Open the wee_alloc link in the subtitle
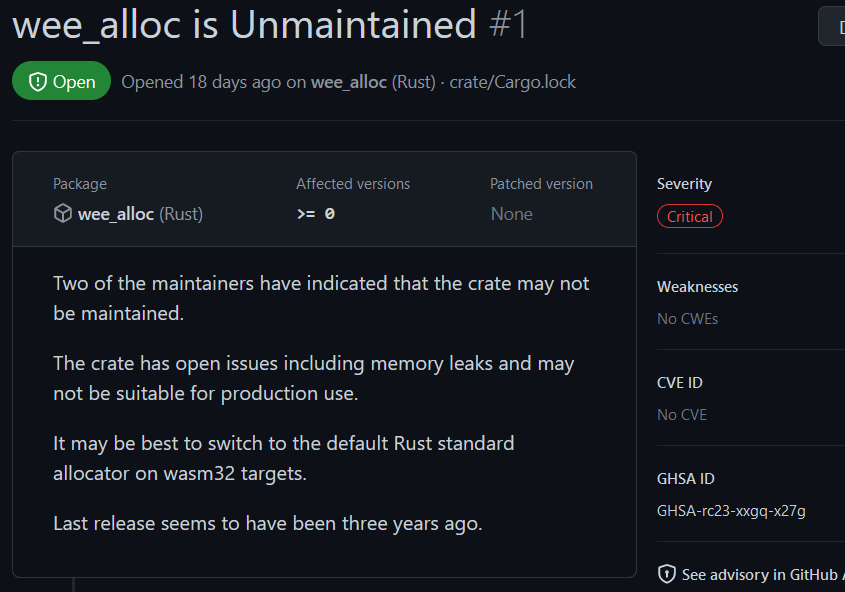Viewport: 845px width, 592px height. pyautogui.click(x=348, y=82)
